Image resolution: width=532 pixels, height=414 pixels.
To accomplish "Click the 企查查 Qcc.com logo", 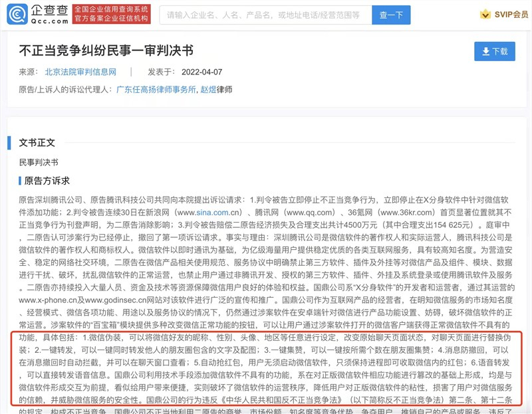I will (37, 14).
